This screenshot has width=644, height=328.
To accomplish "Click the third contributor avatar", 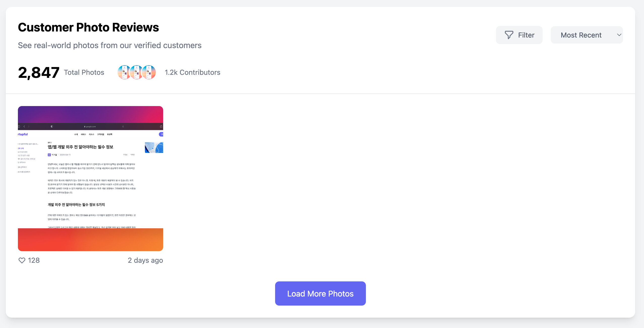I will [149, 72].
